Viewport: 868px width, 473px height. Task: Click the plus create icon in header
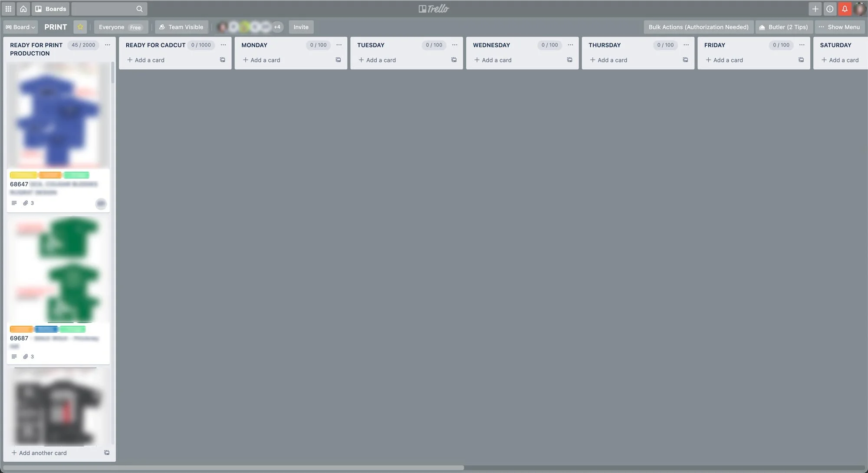coord(815,9)
